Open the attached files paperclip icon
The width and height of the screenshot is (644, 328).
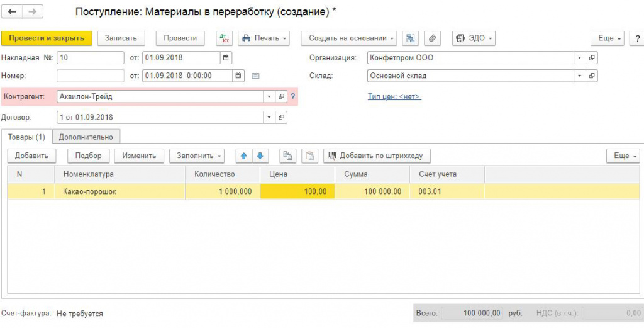tap(432, 38)
